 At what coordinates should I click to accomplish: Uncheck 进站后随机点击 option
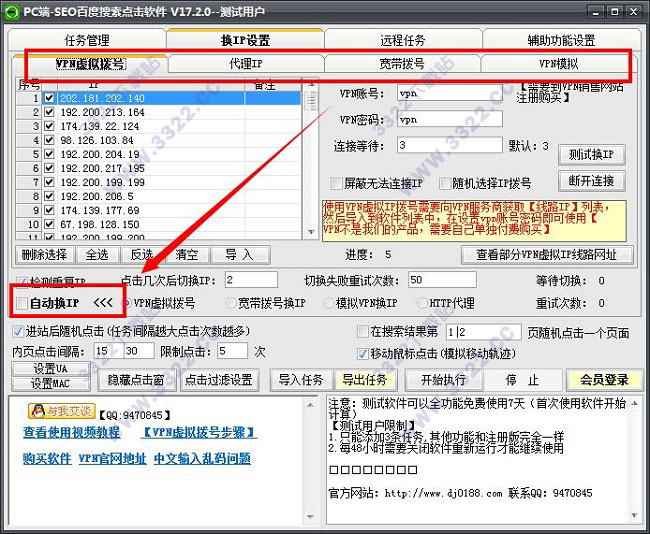tap(18, 331)
